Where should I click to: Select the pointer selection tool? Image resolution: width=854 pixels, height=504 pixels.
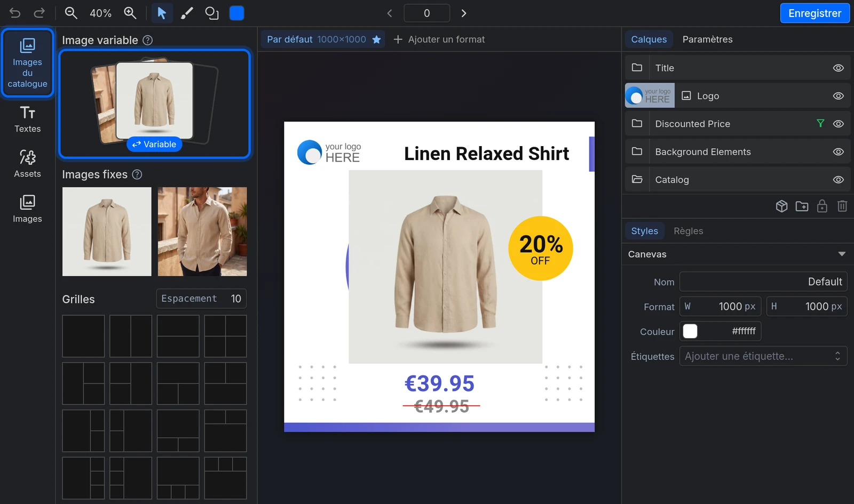point(162,13)
